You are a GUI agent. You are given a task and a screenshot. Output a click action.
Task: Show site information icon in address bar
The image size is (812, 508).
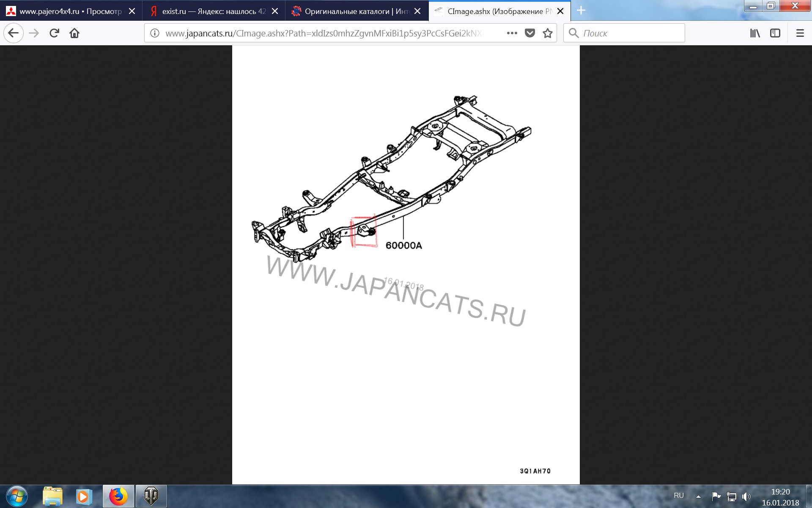[155, 33]
